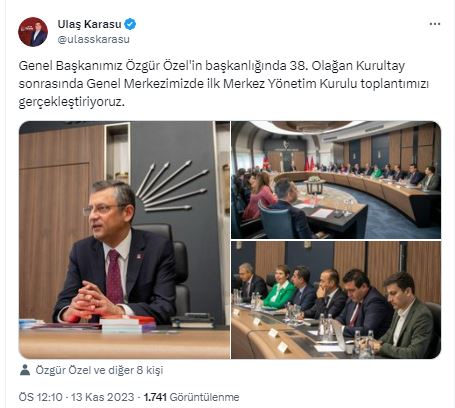Click the CHP arrows logo in the photo
This screenshot has height=408, width=455.
click(x=171, y=186)
